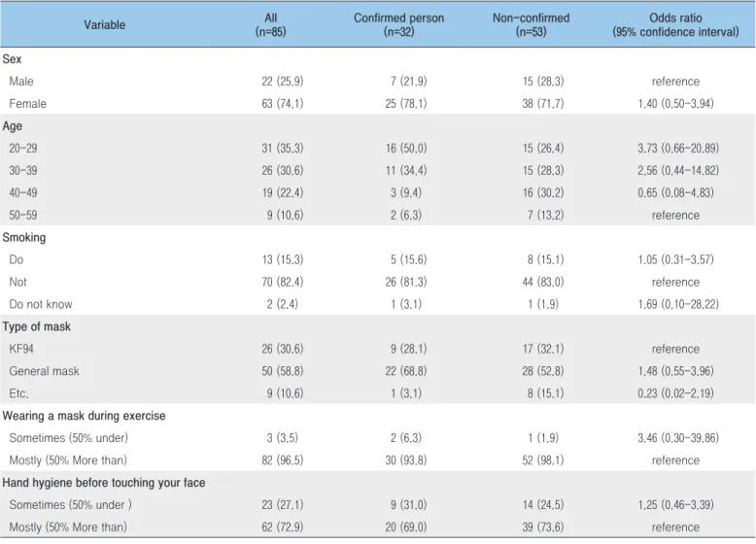Click the value '22 (68.8)' in General mask row
Viewport: 756px width, 544px height.
(x=406, y=371)
